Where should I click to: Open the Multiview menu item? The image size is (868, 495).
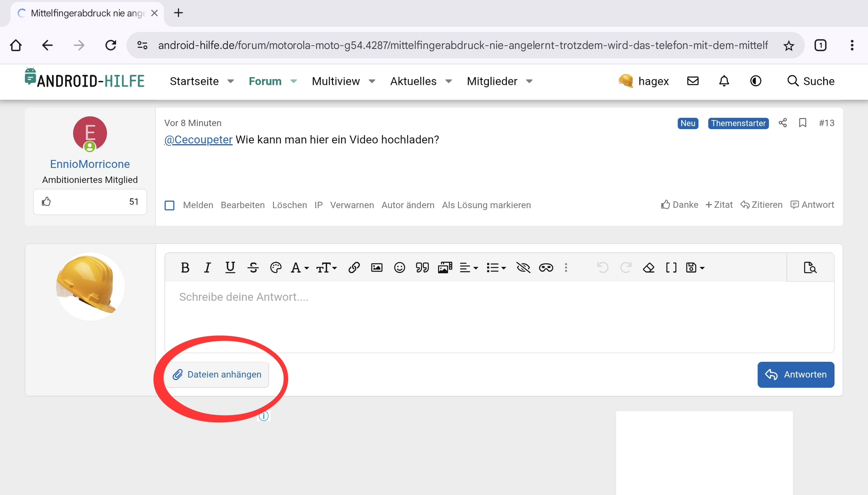(x=335, y=81)
